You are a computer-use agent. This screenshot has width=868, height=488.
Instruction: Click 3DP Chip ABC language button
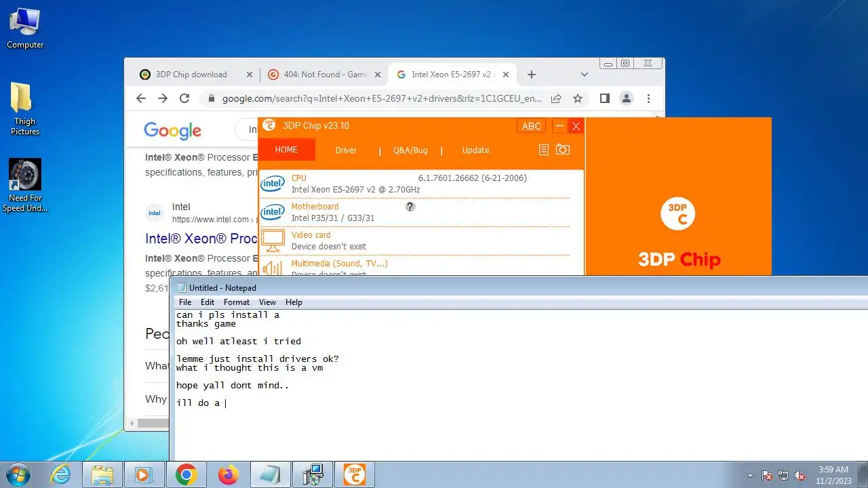click(x=532, y=126)
